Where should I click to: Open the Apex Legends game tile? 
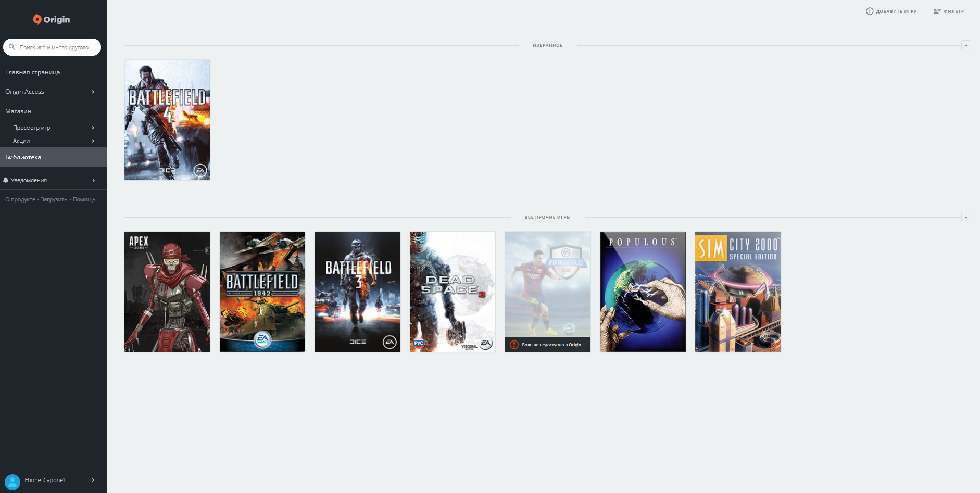tap(167, 292)
